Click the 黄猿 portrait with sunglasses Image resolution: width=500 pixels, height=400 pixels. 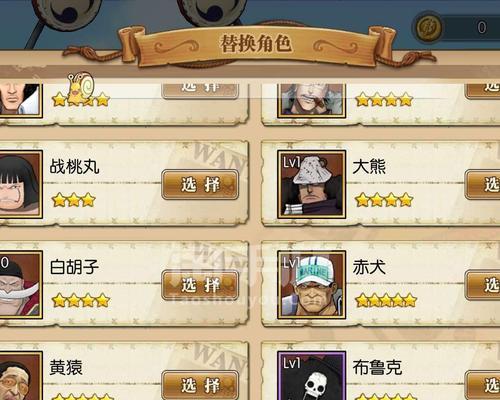21,376
